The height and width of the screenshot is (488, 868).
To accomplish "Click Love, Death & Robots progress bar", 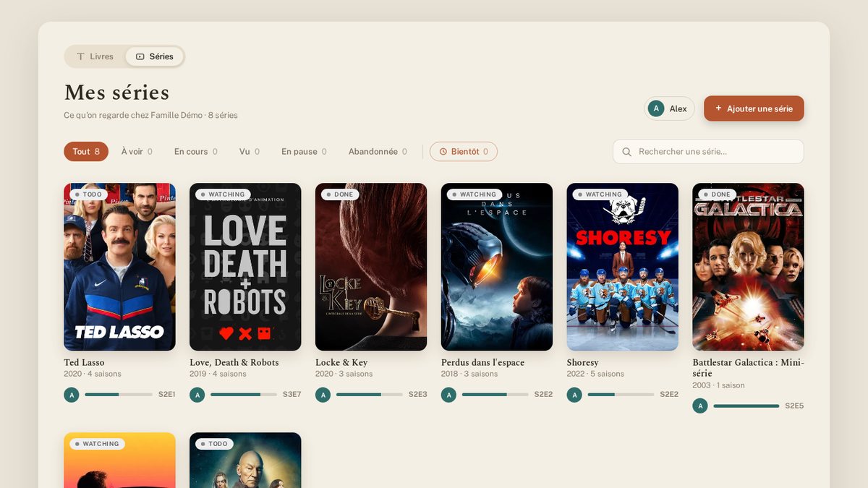I will pyautogui.click(x=244, y=395).
